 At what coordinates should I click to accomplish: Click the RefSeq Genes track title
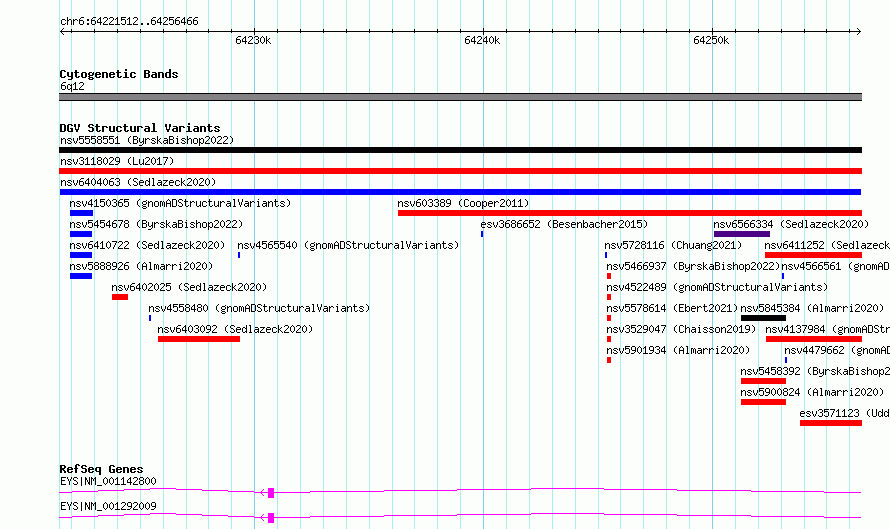point(101,469)
